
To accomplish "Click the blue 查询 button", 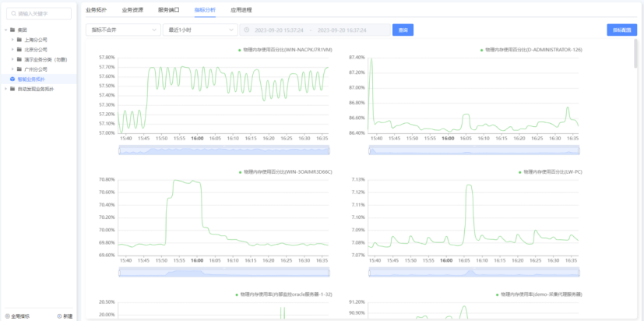I will (403, 30).
